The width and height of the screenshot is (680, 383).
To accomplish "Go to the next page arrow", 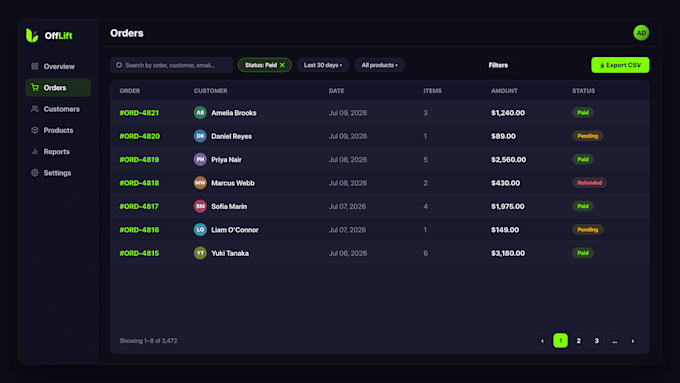I will pos(633,341).
